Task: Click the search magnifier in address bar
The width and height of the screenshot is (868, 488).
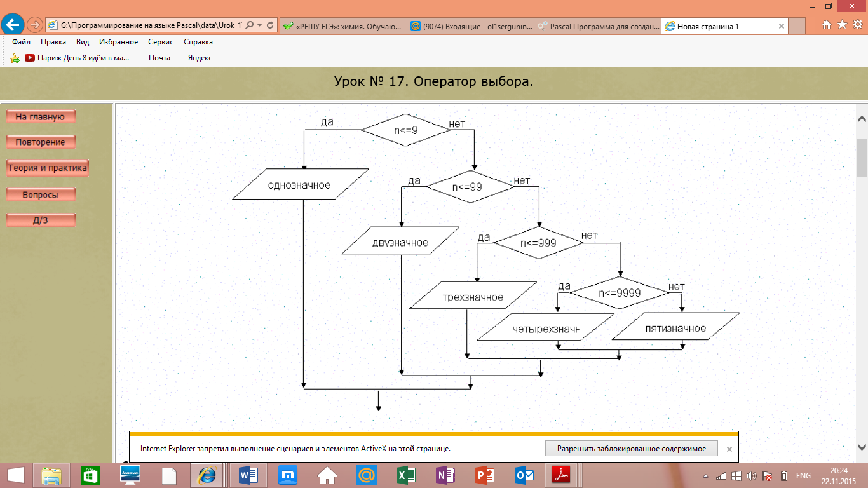Action: click(x=249, y=25)
